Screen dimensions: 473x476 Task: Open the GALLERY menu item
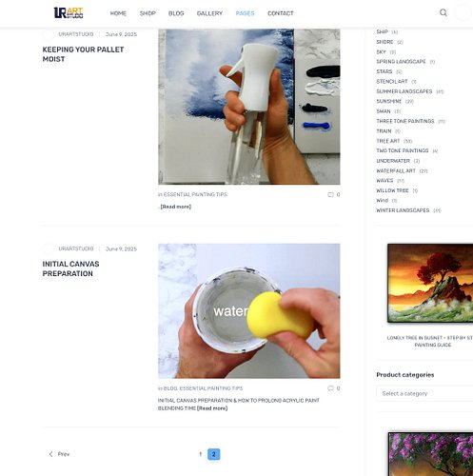[209, 13]
